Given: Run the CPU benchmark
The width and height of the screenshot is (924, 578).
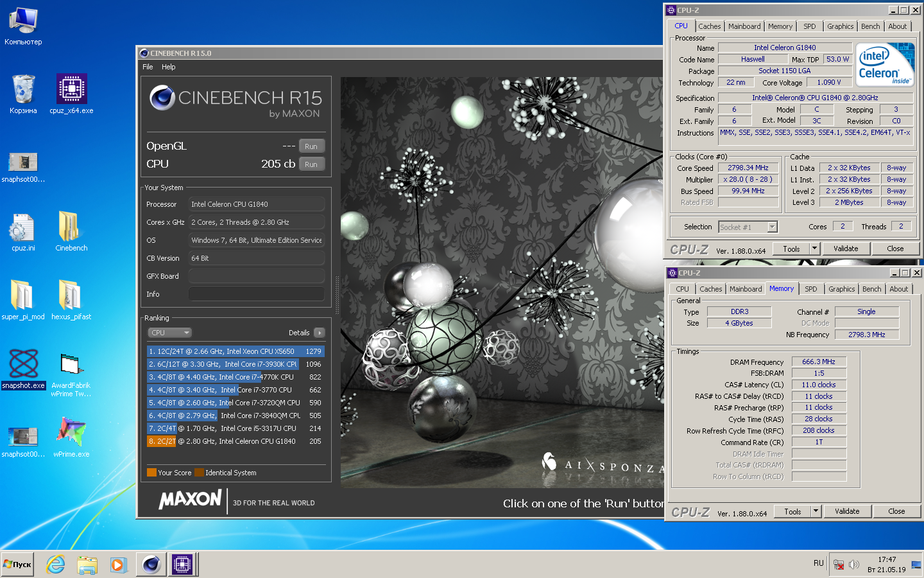Looking at the screenshot, I should (x=311, y=164).
